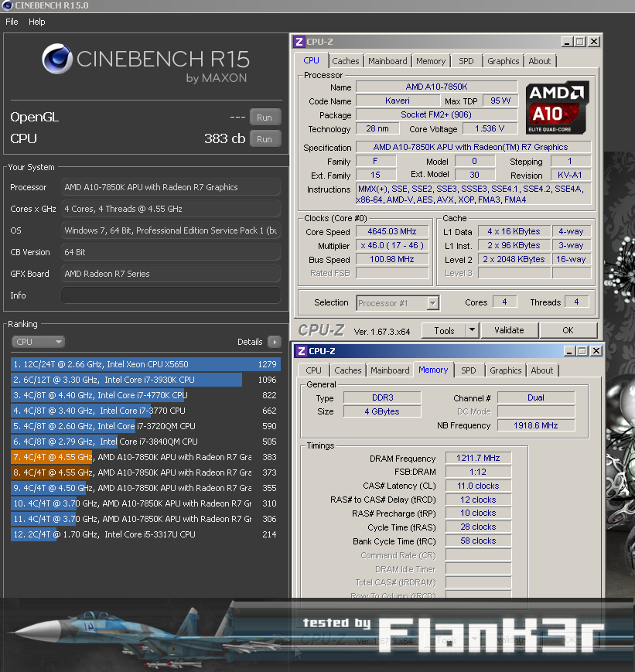
Task: Click the GFX Board field AMD Radeon R7 Series
Action: pyautogui.click(x=171, y=274)
